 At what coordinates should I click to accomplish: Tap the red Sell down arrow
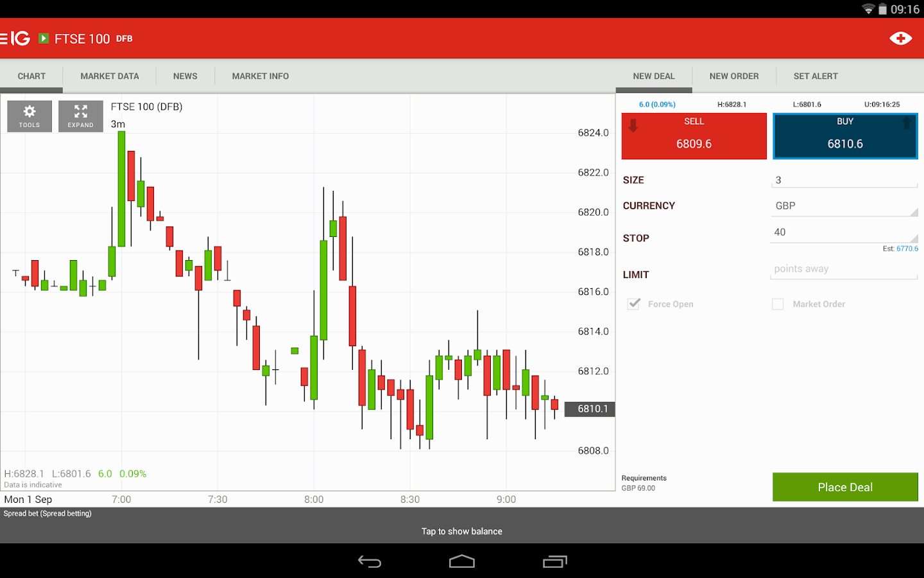[633, 125]
